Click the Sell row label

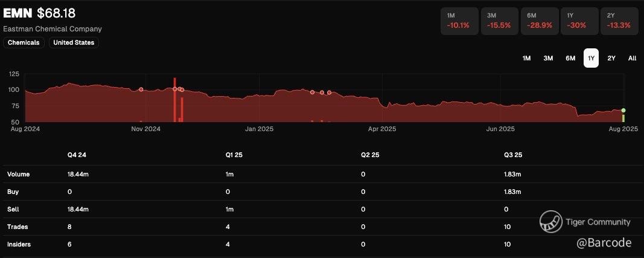click(13, 209)
